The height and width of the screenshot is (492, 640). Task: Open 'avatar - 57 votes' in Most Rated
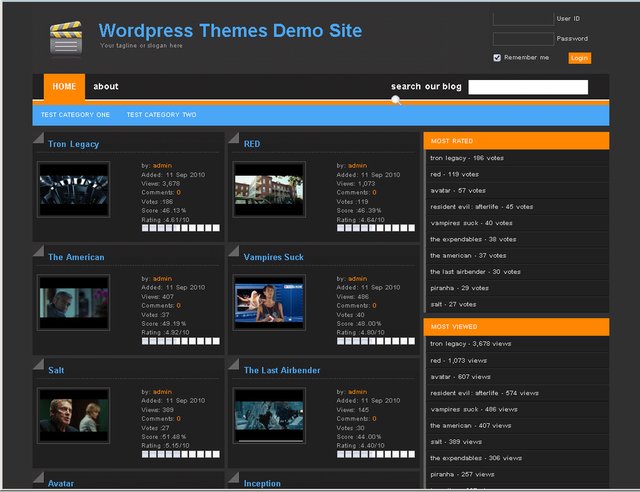click(458, 191)
